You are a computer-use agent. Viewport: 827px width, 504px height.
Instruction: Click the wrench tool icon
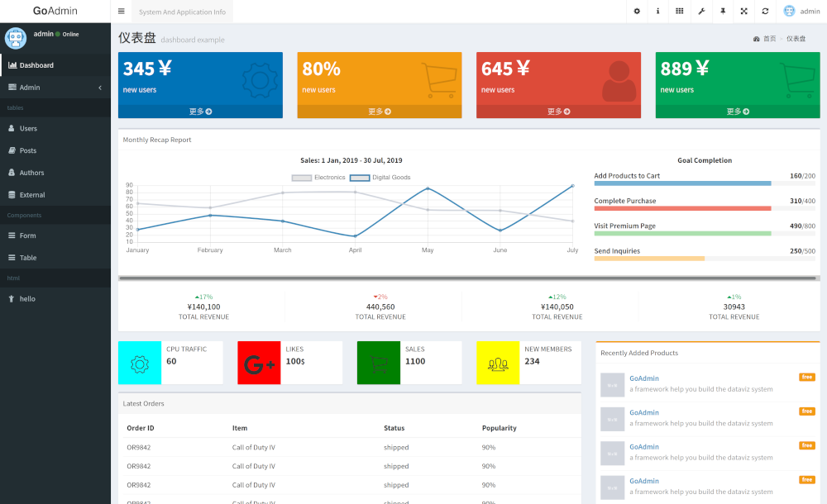click(701, 12)
